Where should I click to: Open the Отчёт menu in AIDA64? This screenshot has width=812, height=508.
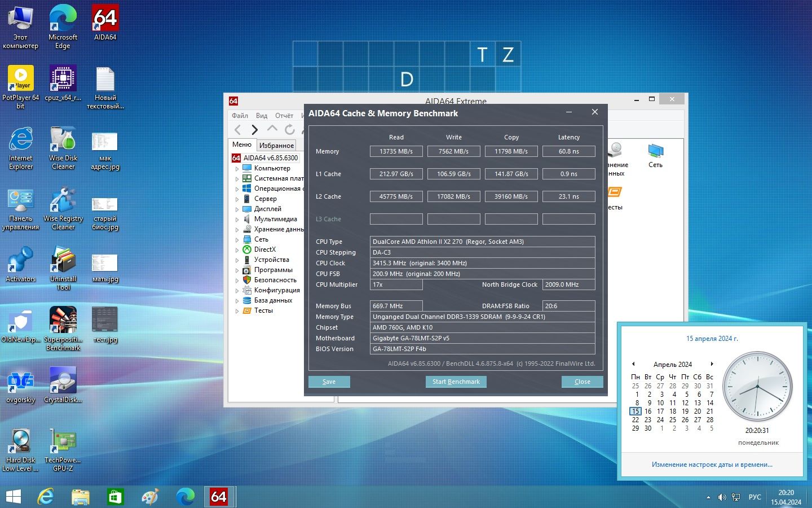tap(284, 116)
